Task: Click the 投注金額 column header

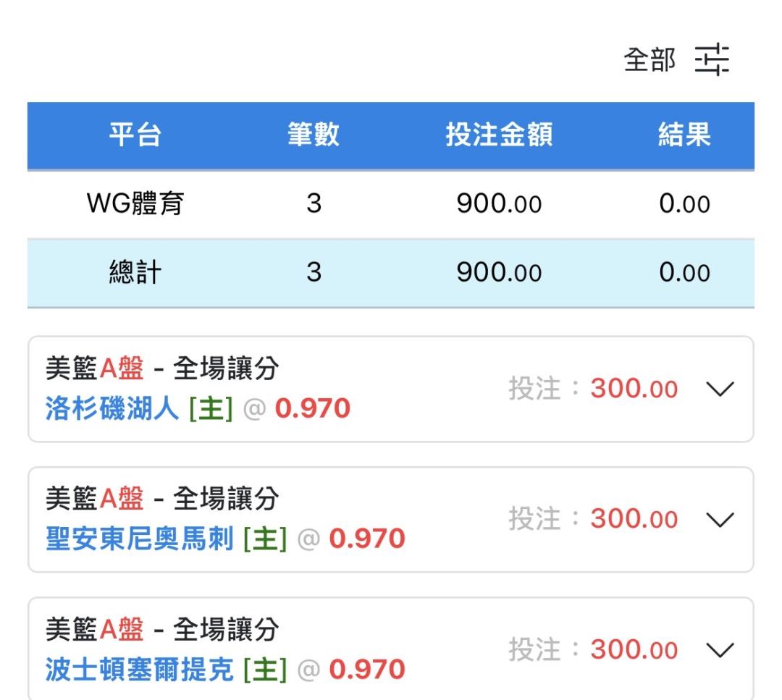Action: pyautogui.click(x=499, y=135)
